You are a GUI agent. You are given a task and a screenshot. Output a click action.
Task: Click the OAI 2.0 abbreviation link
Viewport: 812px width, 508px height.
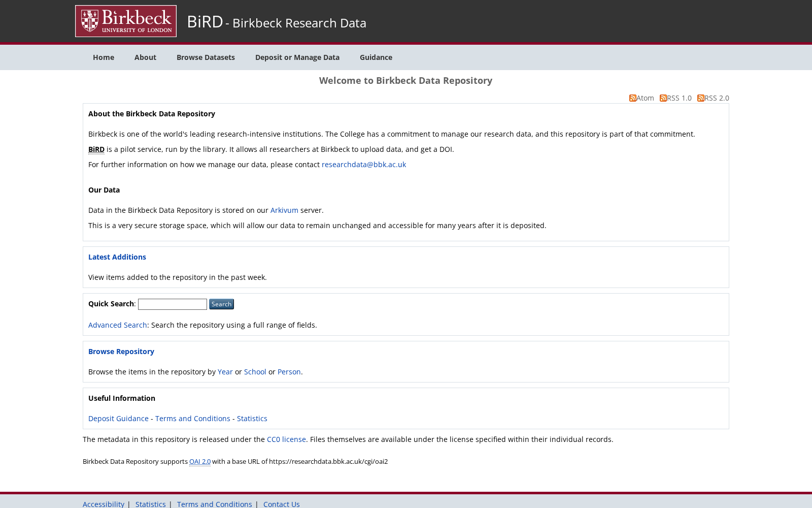200,461
